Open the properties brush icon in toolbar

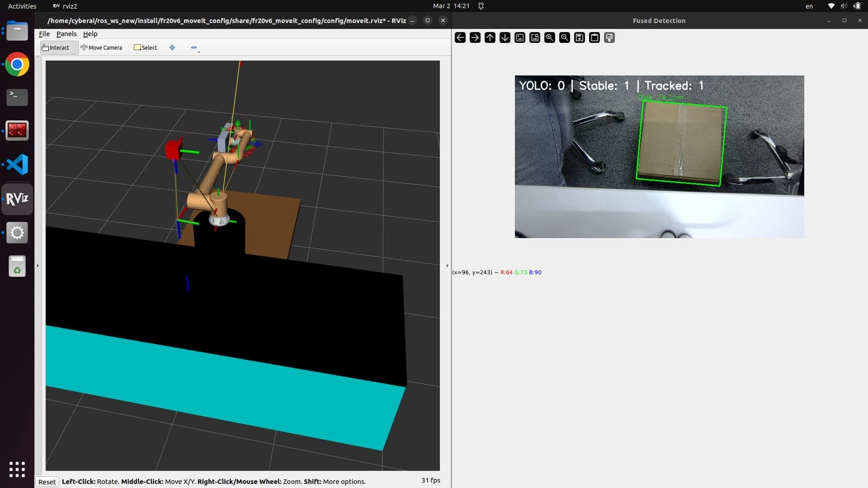[609, 37]
